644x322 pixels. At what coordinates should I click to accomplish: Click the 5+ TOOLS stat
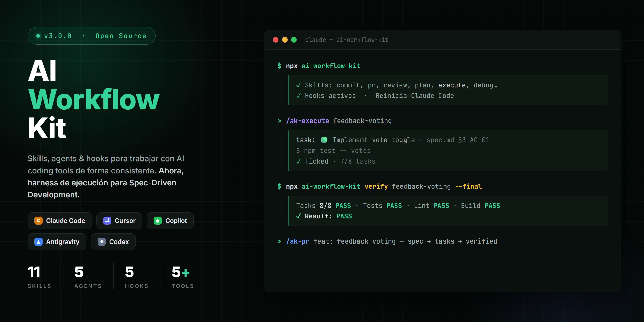tap(183, 277)
